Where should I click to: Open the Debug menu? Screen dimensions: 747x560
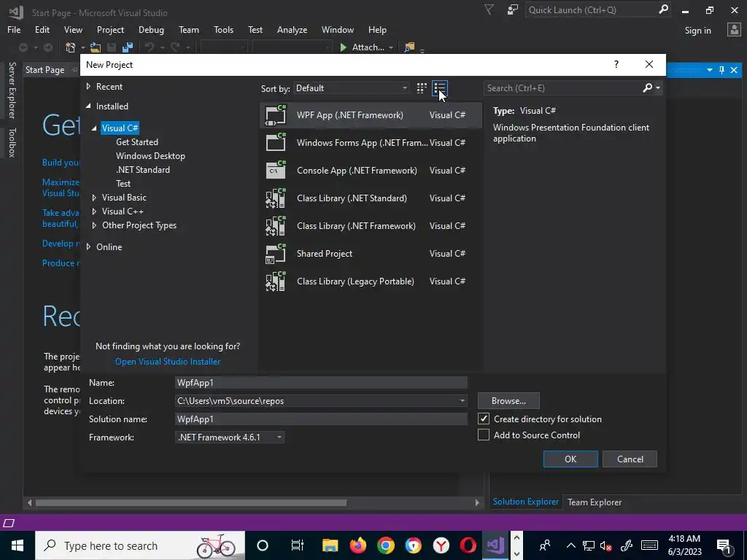coord(151,29)
